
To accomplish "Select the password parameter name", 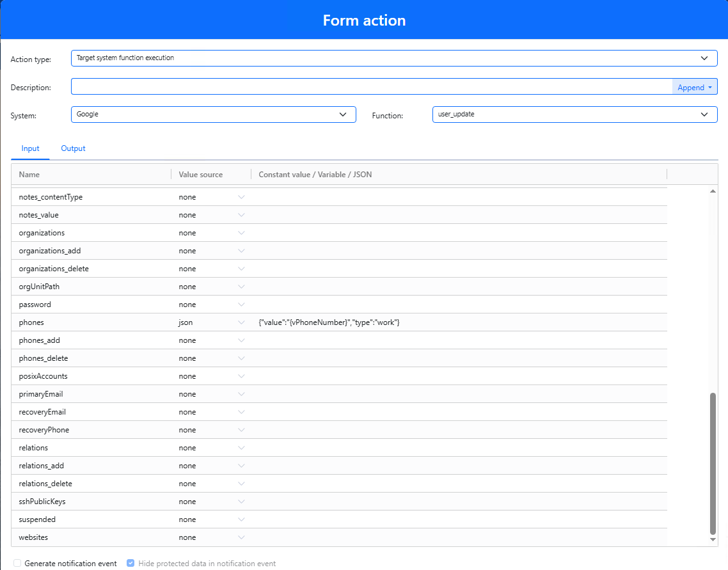I will [35, 305].
